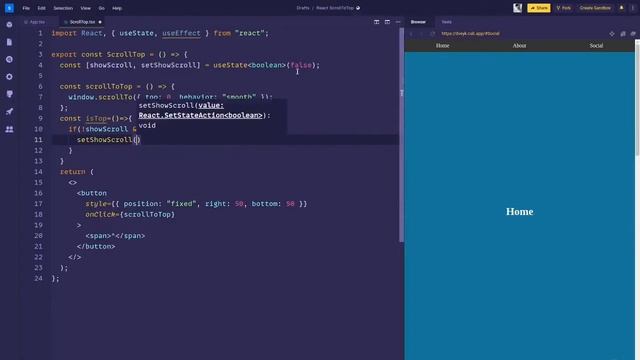Click the Create Sandbox button

coord(595,8)
